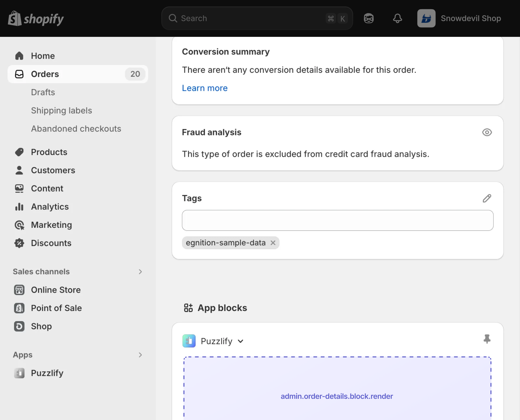Click the Content icon
The height and width of the screenshot is (420, 520).
19,189
